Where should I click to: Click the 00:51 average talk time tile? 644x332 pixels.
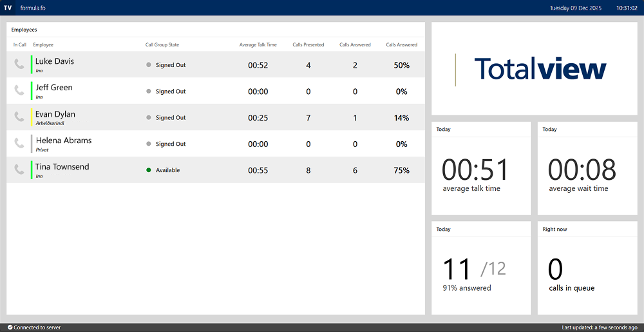[x=481, y=168]
